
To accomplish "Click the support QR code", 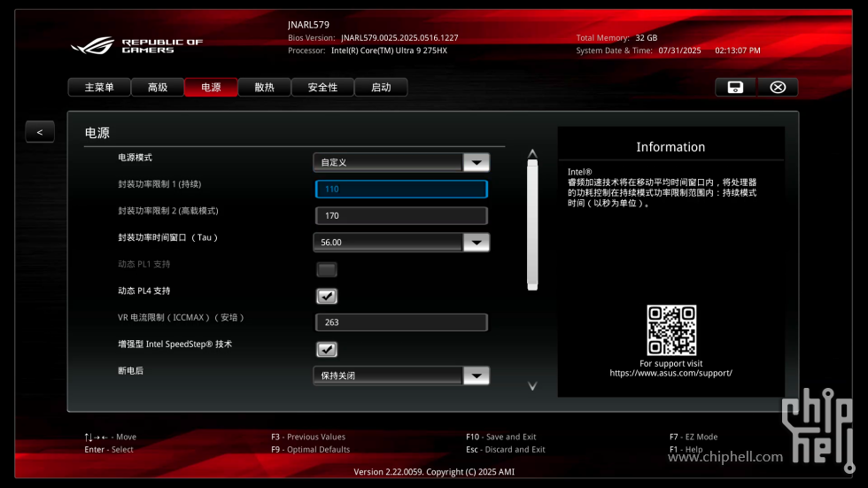I will click(x=671, y=330).
